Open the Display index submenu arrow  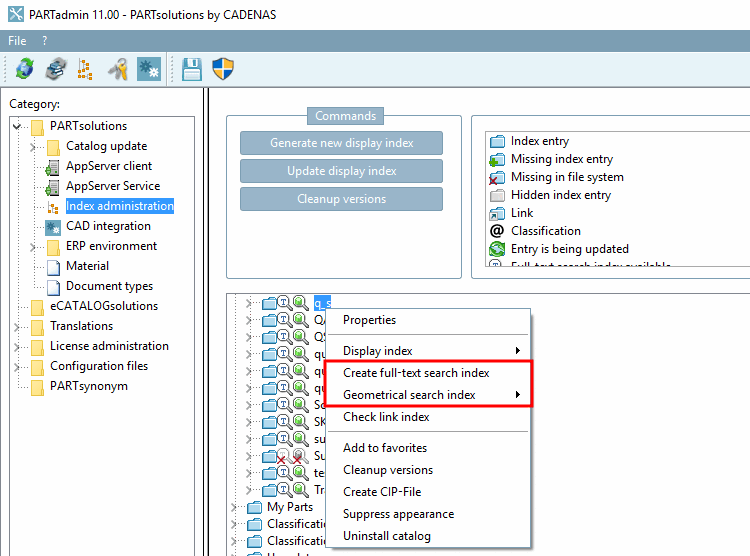[518, 351]
